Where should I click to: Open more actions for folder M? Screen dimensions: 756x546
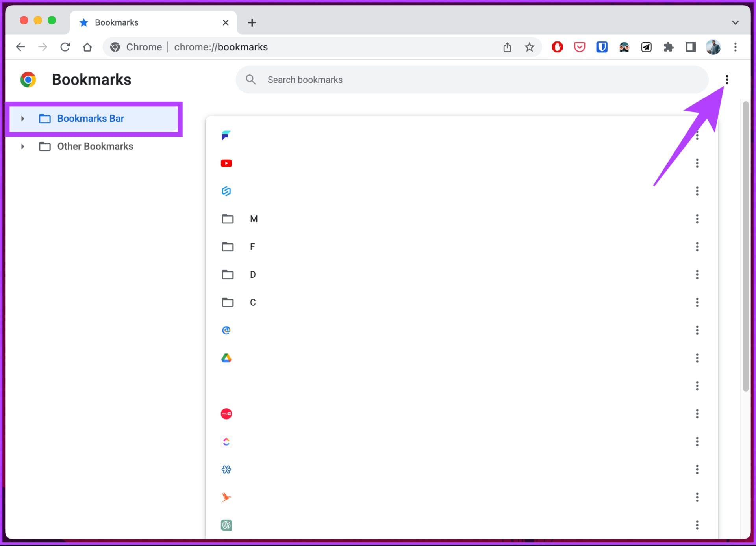[x=697, y=219]
